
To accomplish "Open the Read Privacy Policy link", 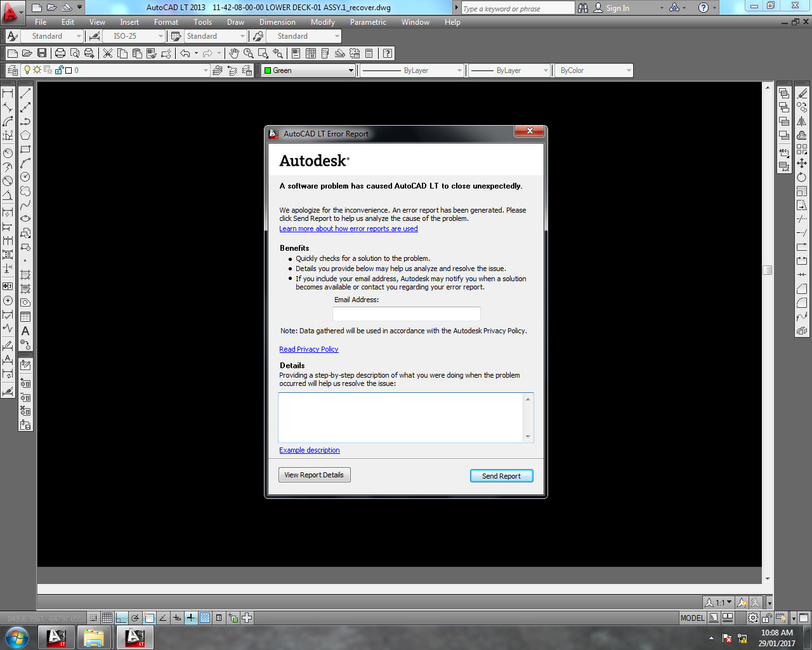I will pos(308,349).
